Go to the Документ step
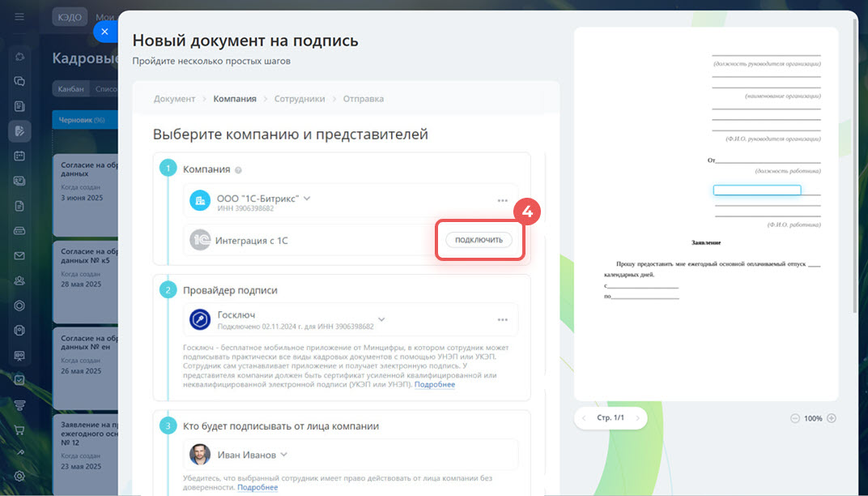The width and height of the screenshot is (868, 496). coord(174,99)
